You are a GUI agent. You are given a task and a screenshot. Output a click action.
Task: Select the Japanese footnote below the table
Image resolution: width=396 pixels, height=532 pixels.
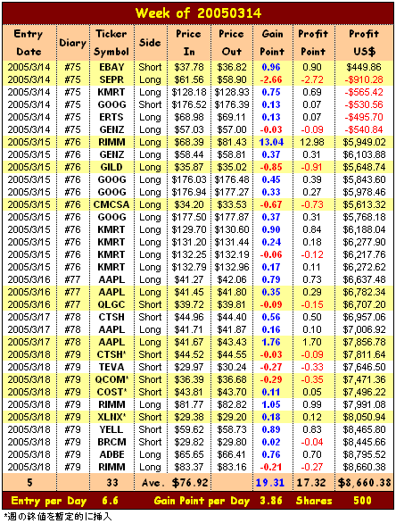tap(58, 517)
